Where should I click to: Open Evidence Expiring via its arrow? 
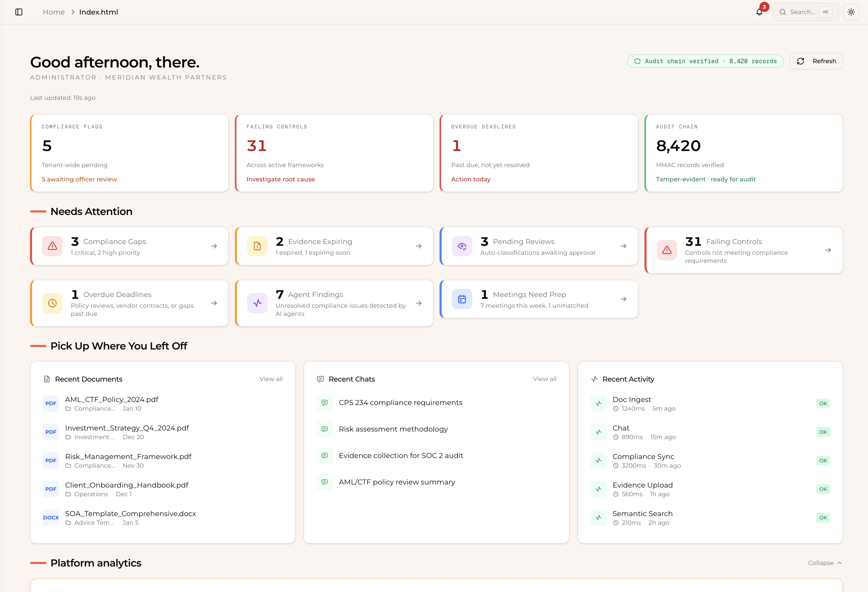pyautogui.click(x=419, y=246)
